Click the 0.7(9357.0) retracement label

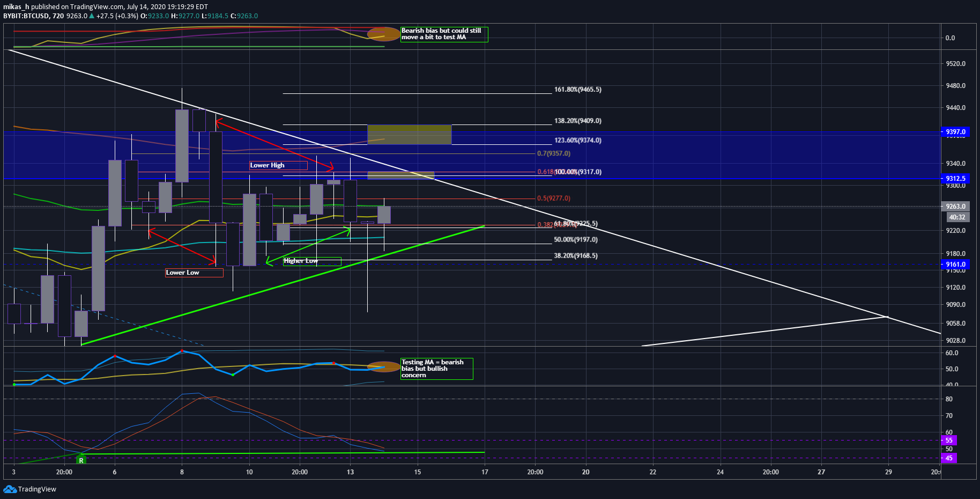tap(554, 153)
